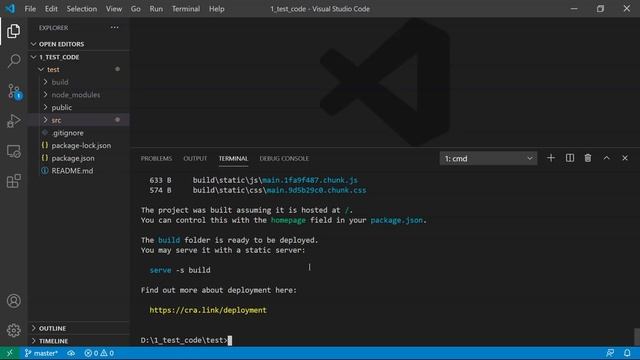This screenshot has width=640, height=360.
Task: Open the Go menu
Action: (x=136, y=9)
